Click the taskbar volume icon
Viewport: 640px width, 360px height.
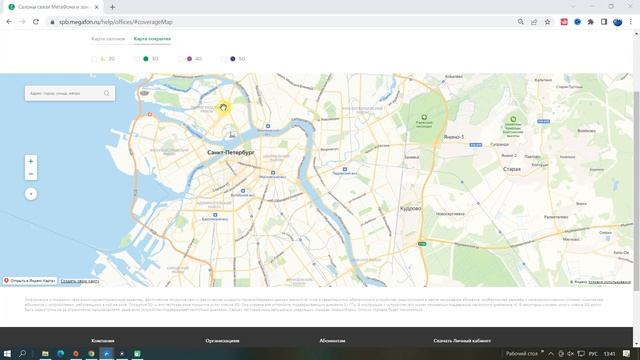[570, 353]
